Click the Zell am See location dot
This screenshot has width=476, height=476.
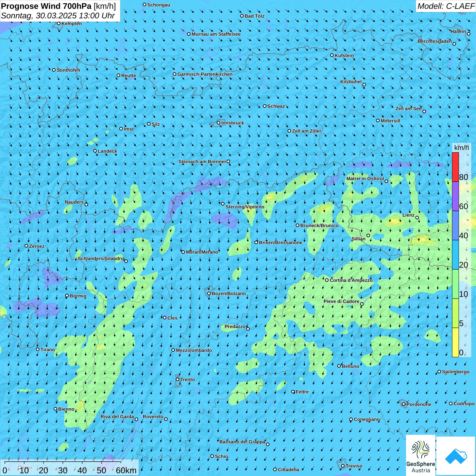[x=424, y=111]
